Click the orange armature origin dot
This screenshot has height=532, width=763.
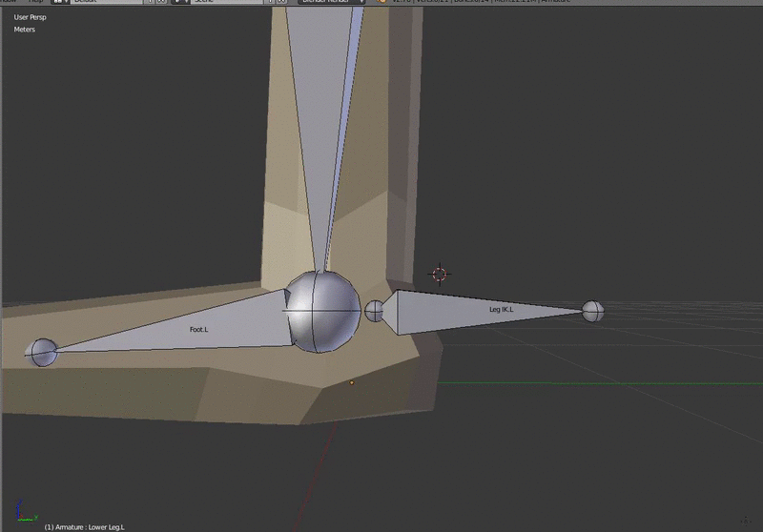pyautogui.click(x=352, y=382)
